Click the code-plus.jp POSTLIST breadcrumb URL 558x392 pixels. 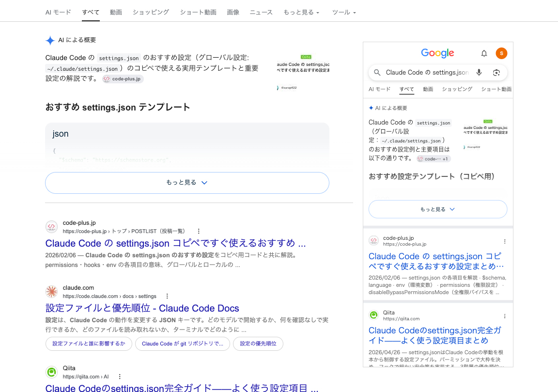[124, 232]
